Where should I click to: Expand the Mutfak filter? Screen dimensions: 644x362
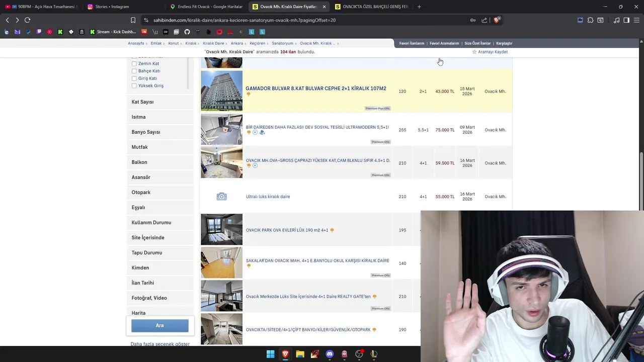coord(160,147)
